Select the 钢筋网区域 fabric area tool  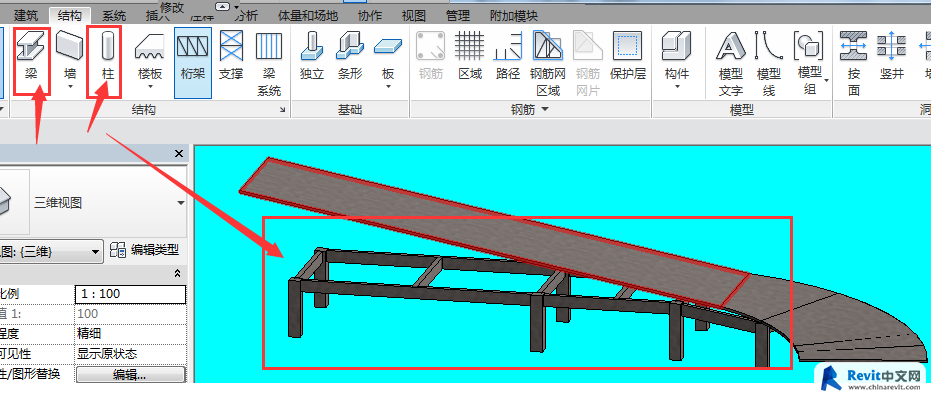547,63
